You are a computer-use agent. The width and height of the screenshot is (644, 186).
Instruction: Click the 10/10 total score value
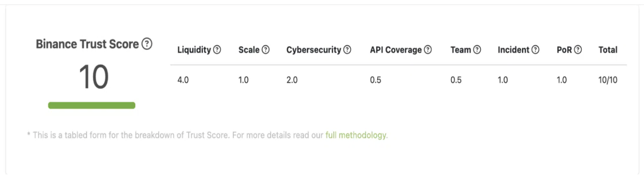608,80
